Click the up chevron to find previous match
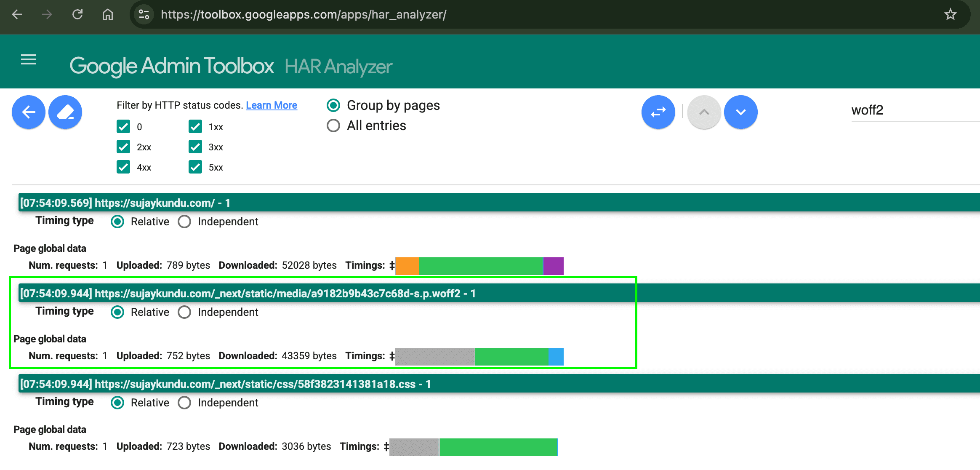 coord(703,112)
